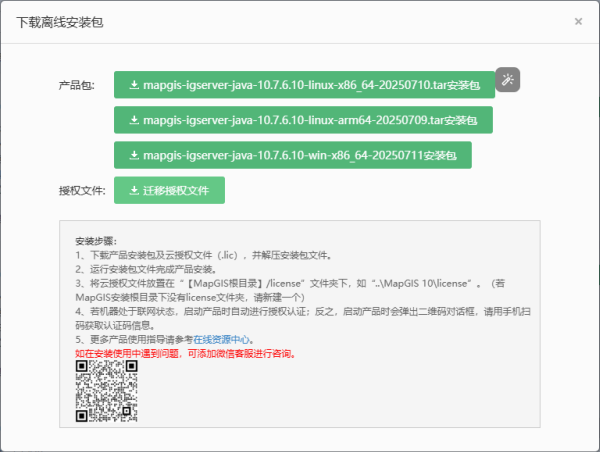Image resolution: width=600 pixels, height=452 pixels.
Task: Click the 产品包 label
Action: (x=77, y=87)
